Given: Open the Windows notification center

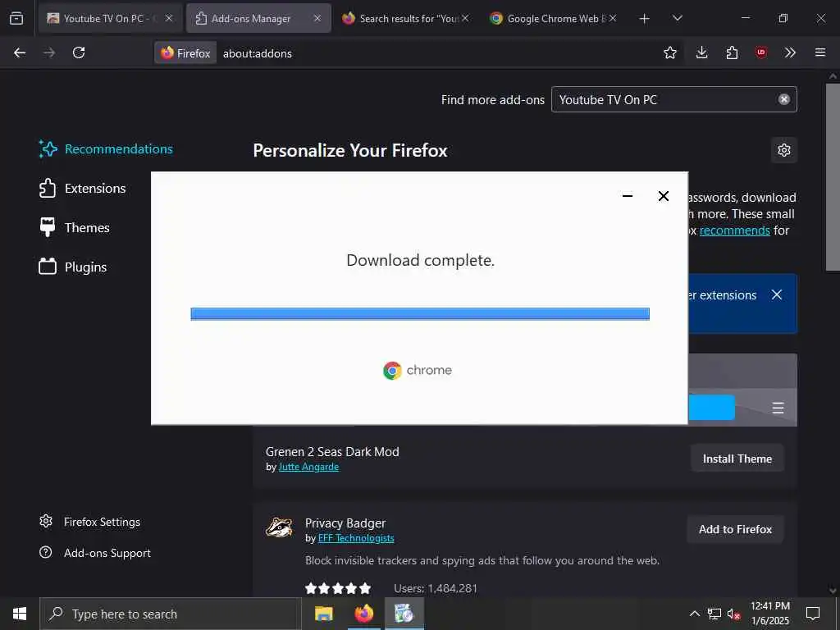Looking at the screenshot, I should pos(813,614).
